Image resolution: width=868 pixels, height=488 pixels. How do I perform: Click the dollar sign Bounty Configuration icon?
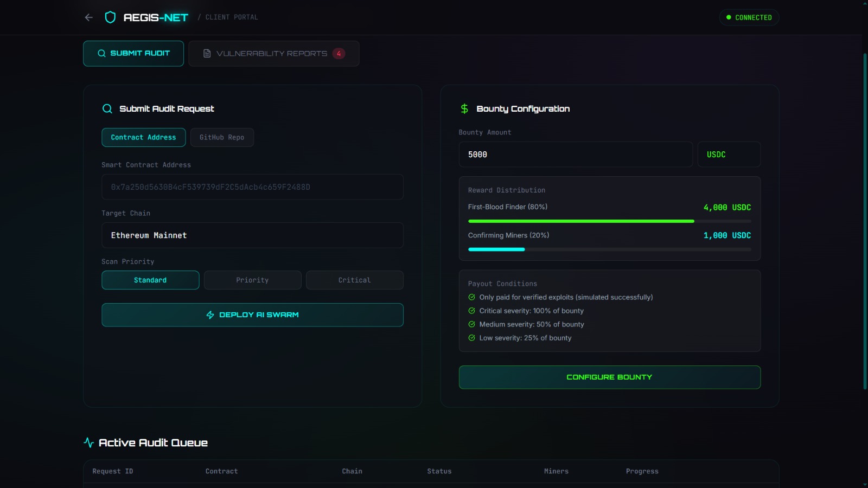click(464, 109)
